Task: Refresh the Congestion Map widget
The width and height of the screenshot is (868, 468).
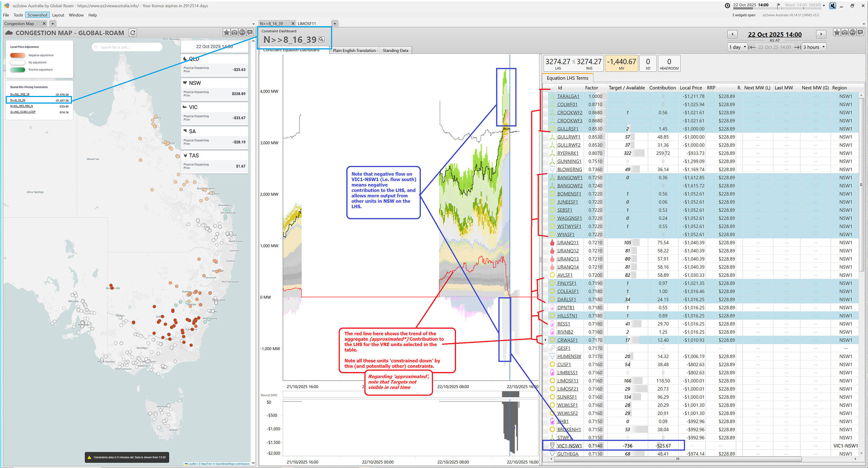Action: [133, 33]
